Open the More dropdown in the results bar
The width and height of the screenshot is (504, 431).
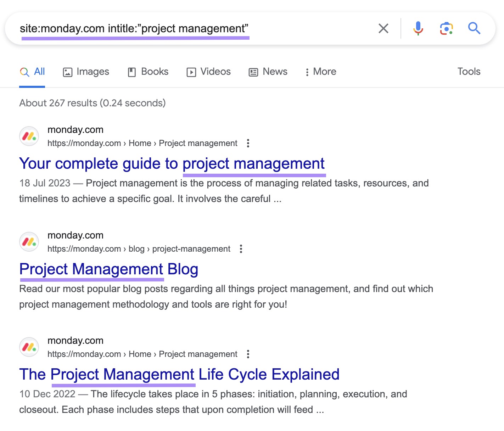pos(320,72)
